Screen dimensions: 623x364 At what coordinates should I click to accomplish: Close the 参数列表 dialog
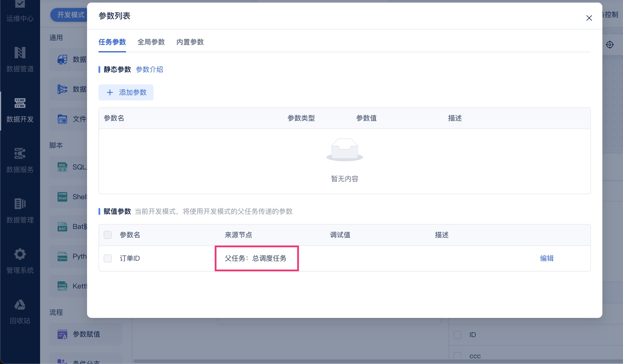coord(589,18)
